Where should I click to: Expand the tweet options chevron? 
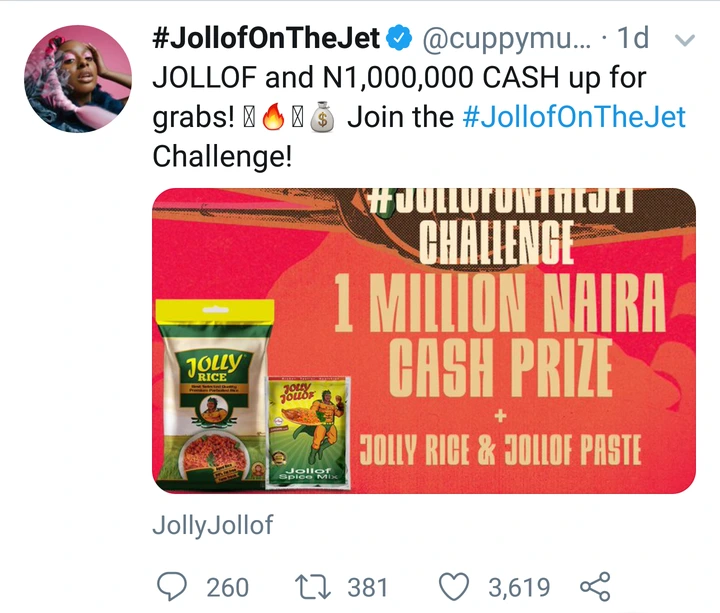click(686, 41)
